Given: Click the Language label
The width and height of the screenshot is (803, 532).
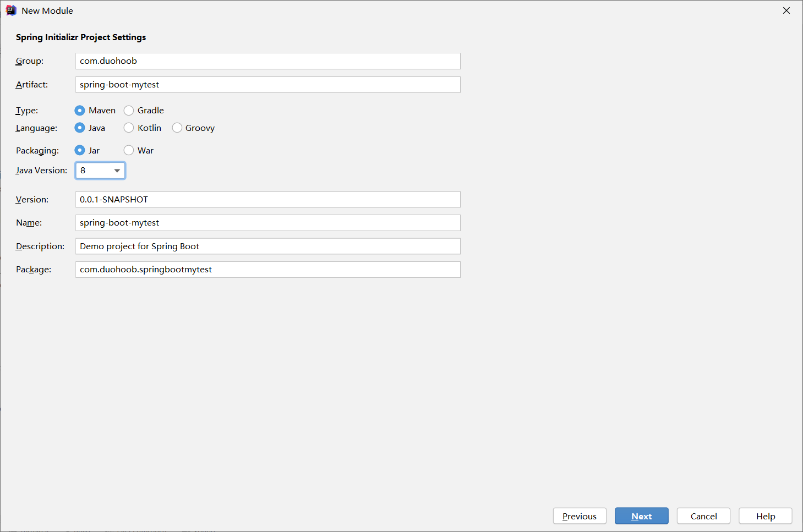Looking at the screenshot, I should point(36,128).
